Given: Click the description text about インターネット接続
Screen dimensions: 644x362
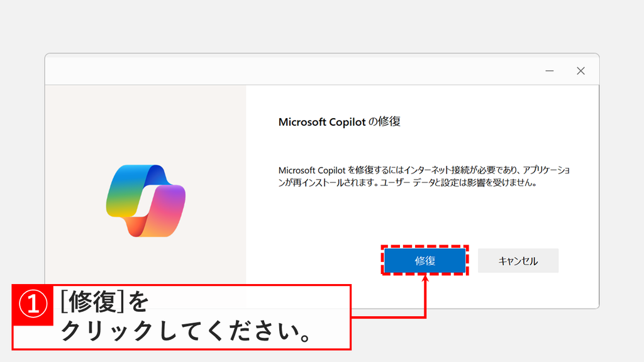Looking at the screenshot, I should click(x=424, y=177).
